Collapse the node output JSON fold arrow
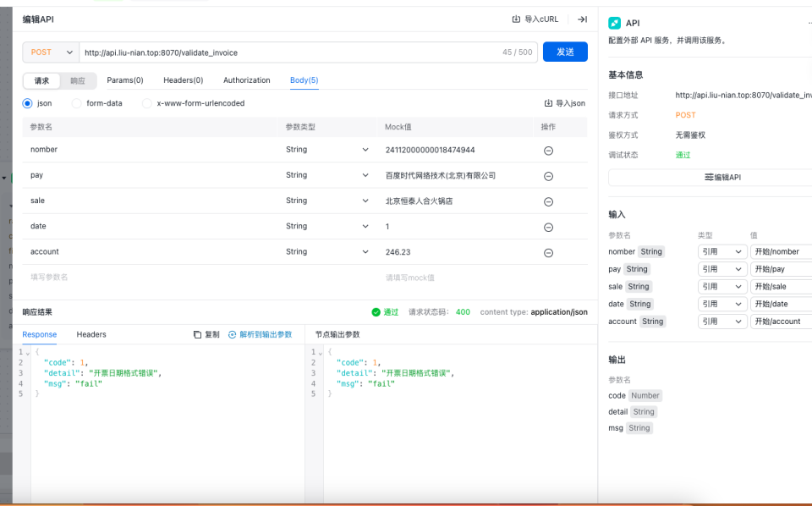The image size is (812, 506). click(320, 353)
